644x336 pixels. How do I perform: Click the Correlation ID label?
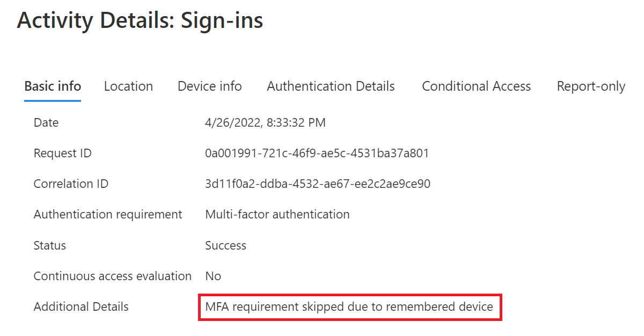pyautogui.click(x=71, y=184)
